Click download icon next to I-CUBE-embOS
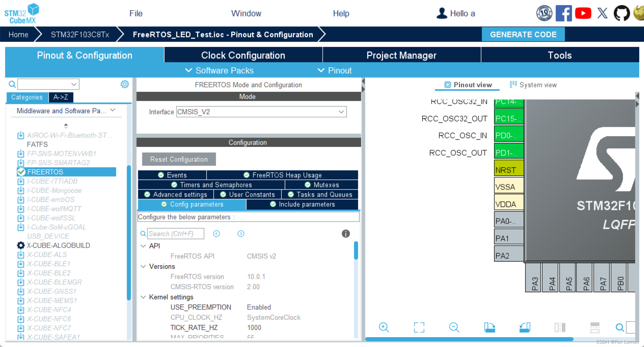This screenshot has height=347, width=644. (21, 199)
